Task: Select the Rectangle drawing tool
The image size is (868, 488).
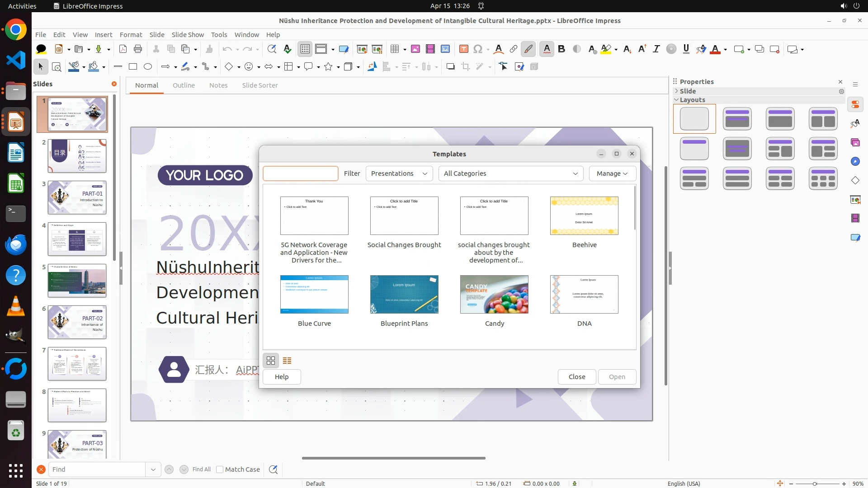Action: tap(133, 67)
